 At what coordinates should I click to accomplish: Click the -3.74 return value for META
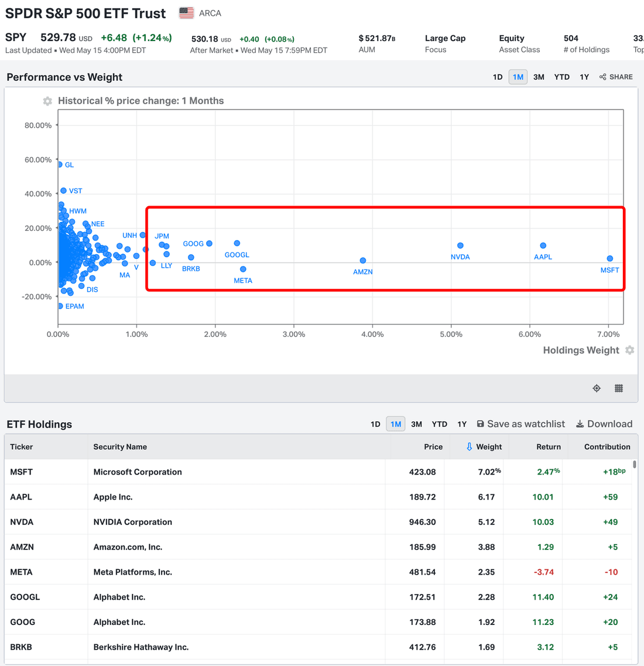coord(544,572)
